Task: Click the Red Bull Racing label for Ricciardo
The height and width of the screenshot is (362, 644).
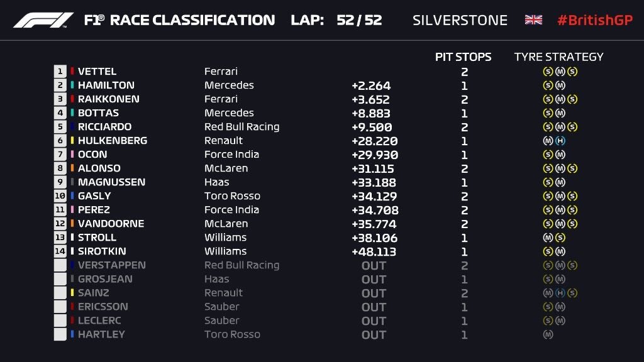Action: (241, 127)
